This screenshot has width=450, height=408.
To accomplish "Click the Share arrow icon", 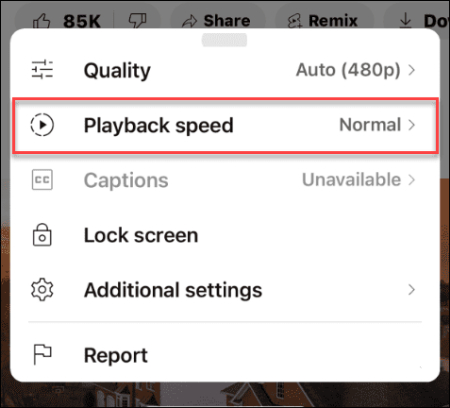I will [x=189, y=21].
